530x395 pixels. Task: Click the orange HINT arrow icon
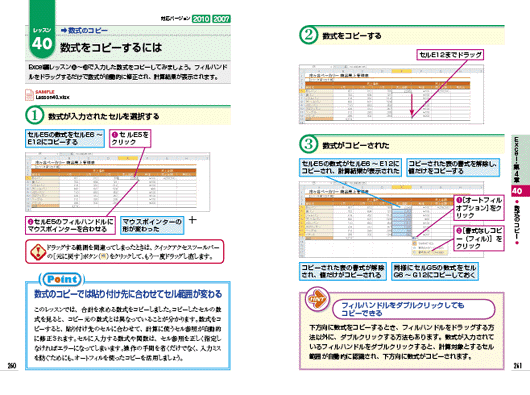[x=317, y=299]
